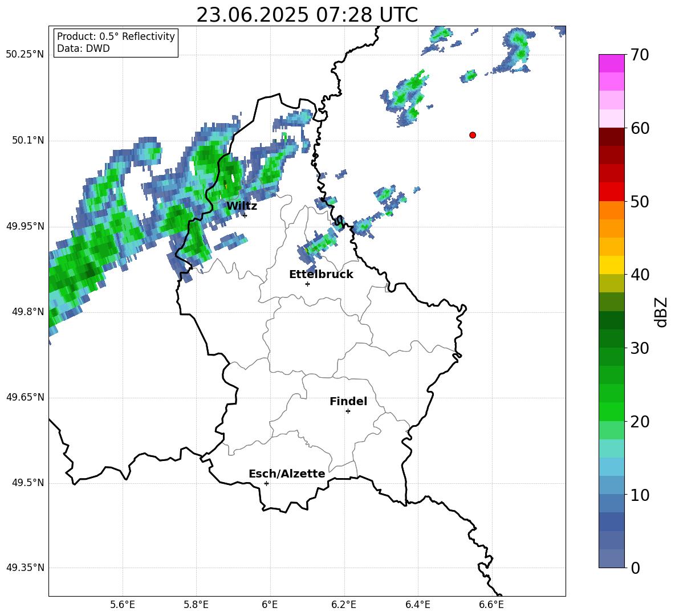Viewport: 675px width, 616px height.
Task: Click the 30 tick label on colorbar
Action: point(640,348)
